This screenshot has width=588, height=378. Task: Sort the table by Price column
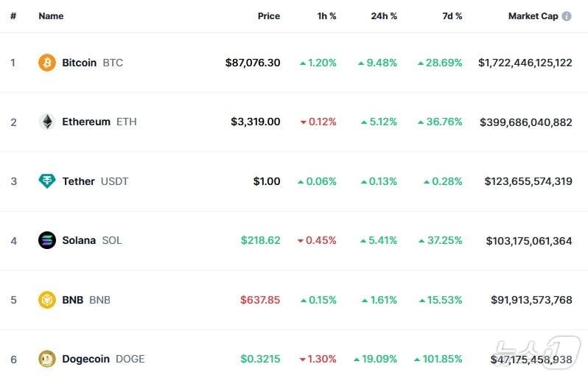tap(268, 16)
